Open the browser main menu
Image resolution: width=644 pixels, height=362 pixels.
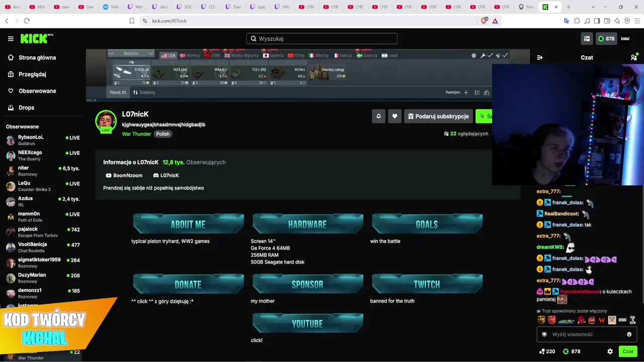(x=637, y=21)
